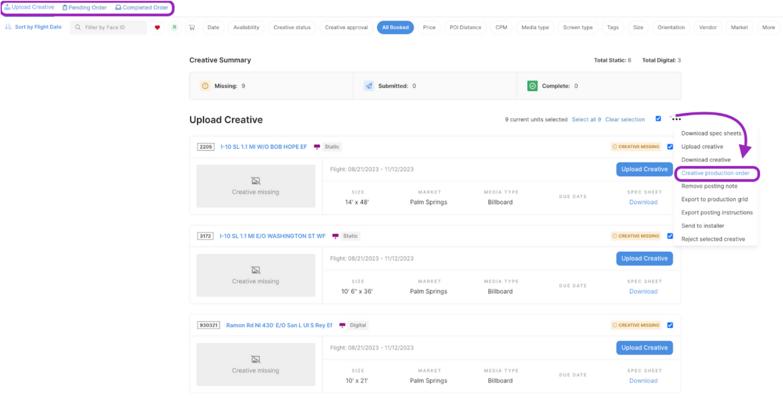Click Clear selection link

[625, 120]
